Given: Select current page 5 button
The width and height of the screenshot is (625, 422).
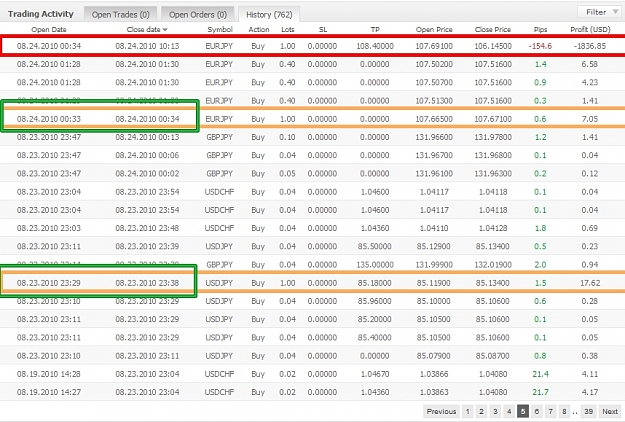Looking at the screenshot, I should point(523,411).
